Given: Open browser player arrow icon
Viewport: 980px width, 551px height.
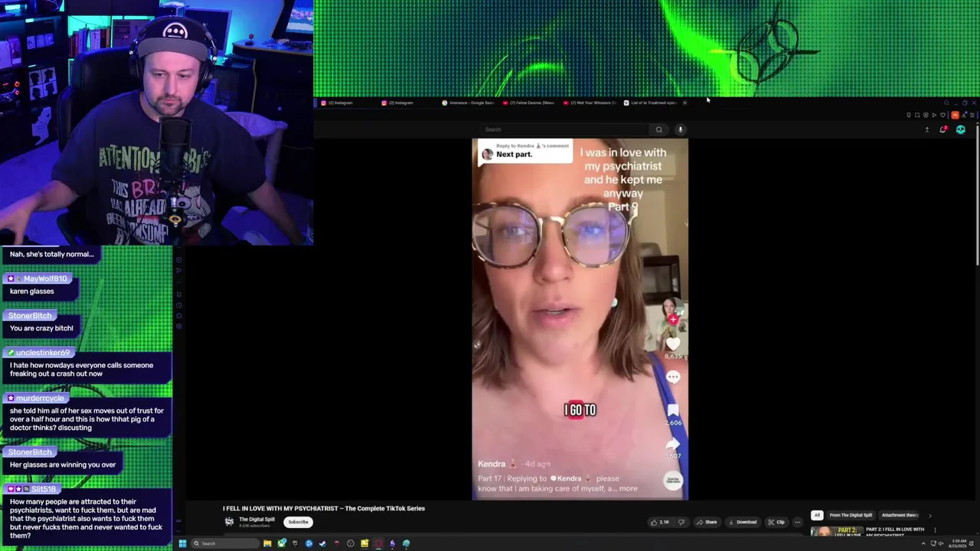Looking at the screenshot, I should (934, 115).
